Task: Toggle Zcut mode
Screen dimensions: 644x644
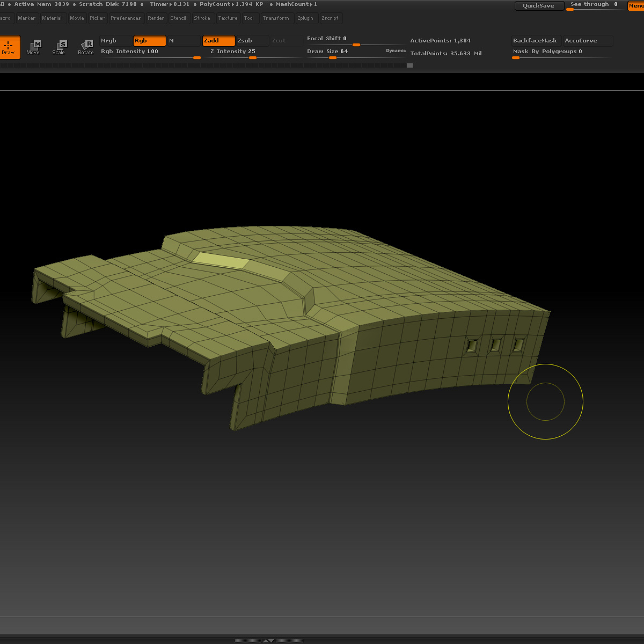Action: pyautogui.click(x=286, y=41)
